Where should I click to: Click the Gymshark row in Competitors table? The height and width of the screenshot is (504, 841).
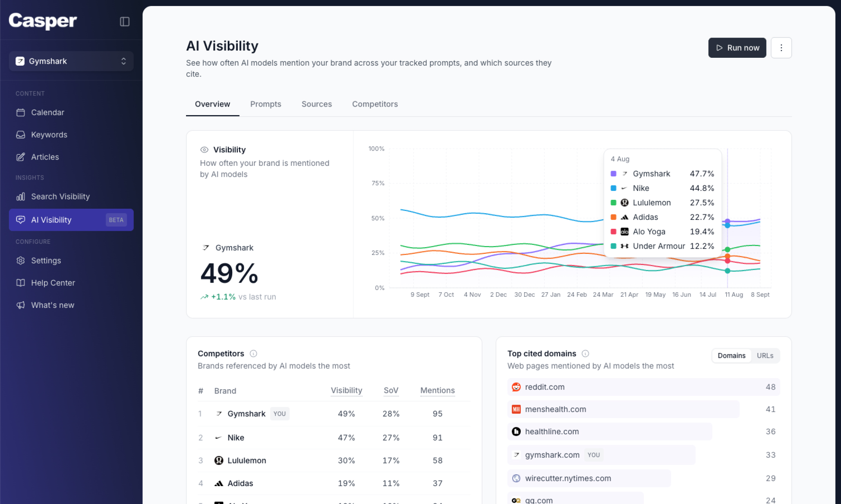pyautogui.click(x=334, y=414)
